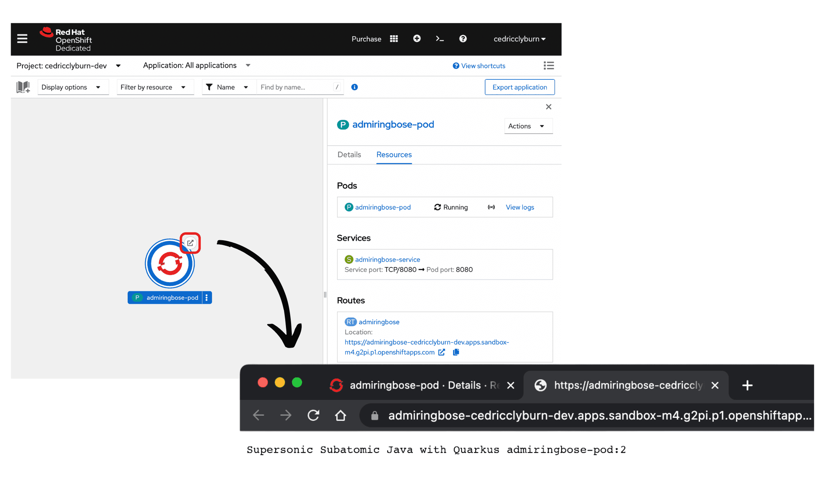Click the plus import YAML icon
Screen dimensions: 825x504
[x=417, y=39]
